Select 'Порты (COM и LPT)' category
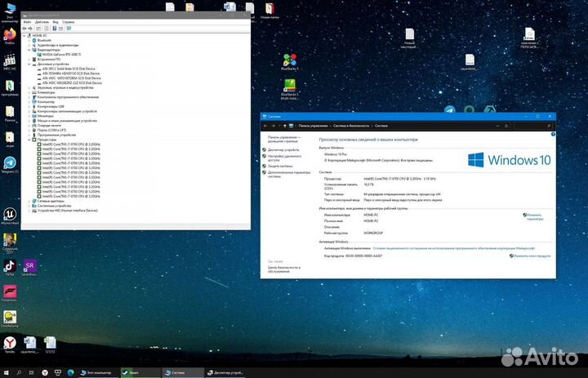This screenshot has height=378, width=588. [x=51, y=130]
